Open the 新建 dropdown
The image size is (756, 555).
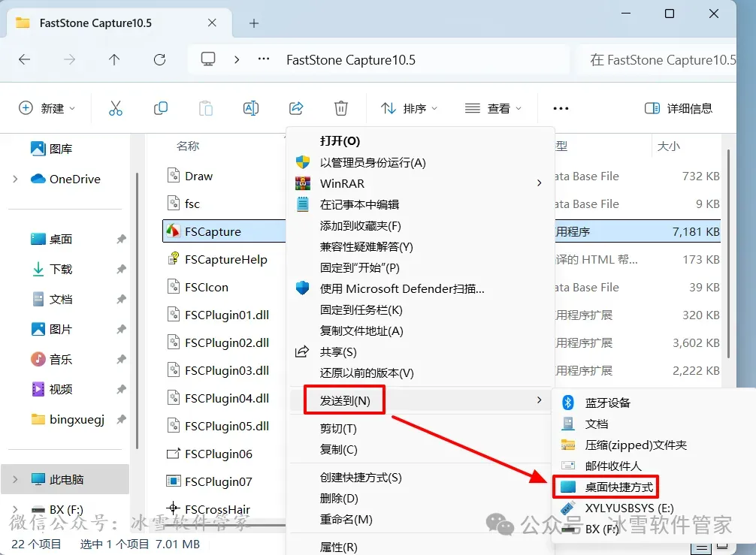pyautogui.click(x=47, y=108)
